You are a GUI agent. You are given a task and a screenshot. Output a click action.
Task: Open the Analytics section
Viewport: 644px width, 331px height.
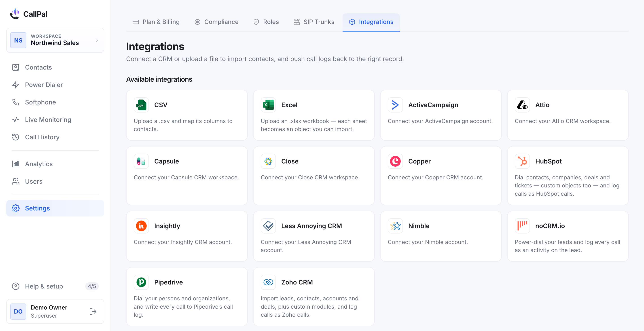(x=55, y=164)
